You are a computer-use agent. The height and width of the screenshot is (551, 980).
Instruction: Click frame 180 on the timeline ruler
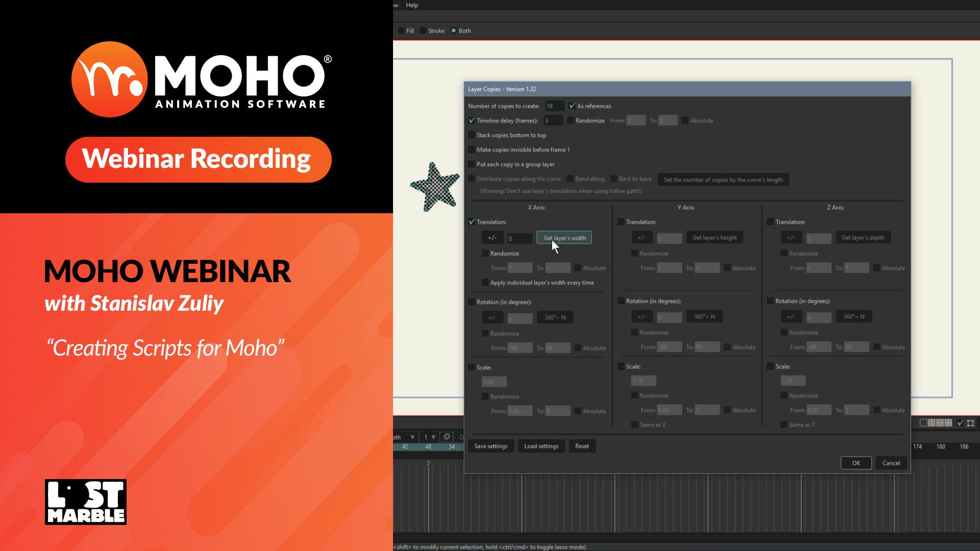tap(941, 446)
